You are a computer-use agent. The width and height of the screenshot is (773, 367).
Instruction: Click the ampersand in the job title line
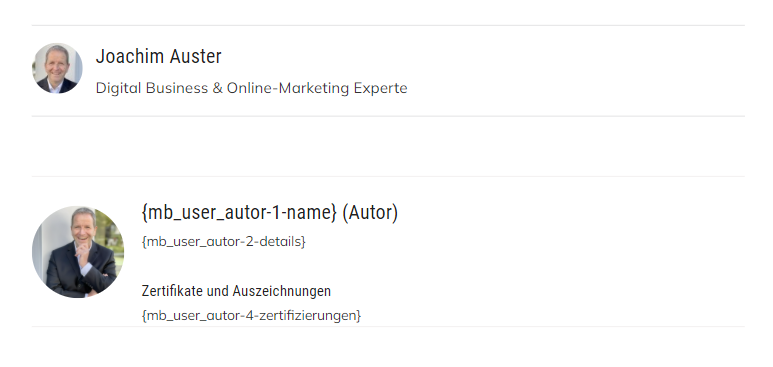coord(217,88)
